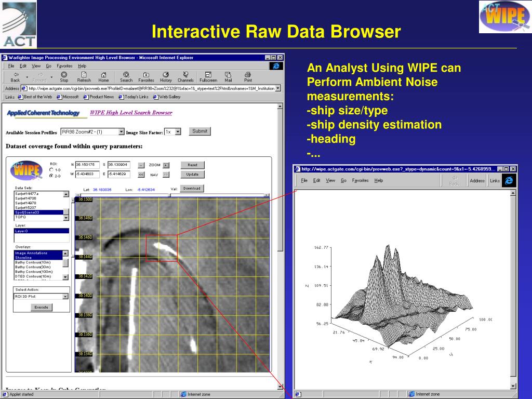Select Spot|Scene03 in Data Sets list
The width and height of the screenshot is (532, 399).
38,212
